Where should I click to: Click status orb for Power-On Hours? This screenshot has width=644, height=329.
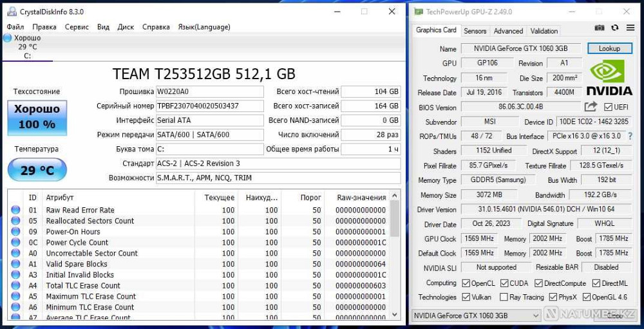[x=15, y=231]
